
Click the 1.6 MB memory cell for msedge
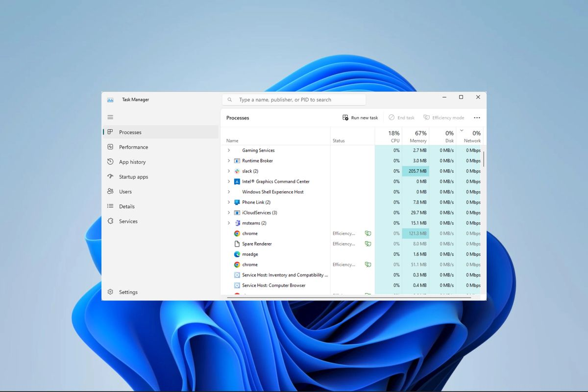point(416,254)
